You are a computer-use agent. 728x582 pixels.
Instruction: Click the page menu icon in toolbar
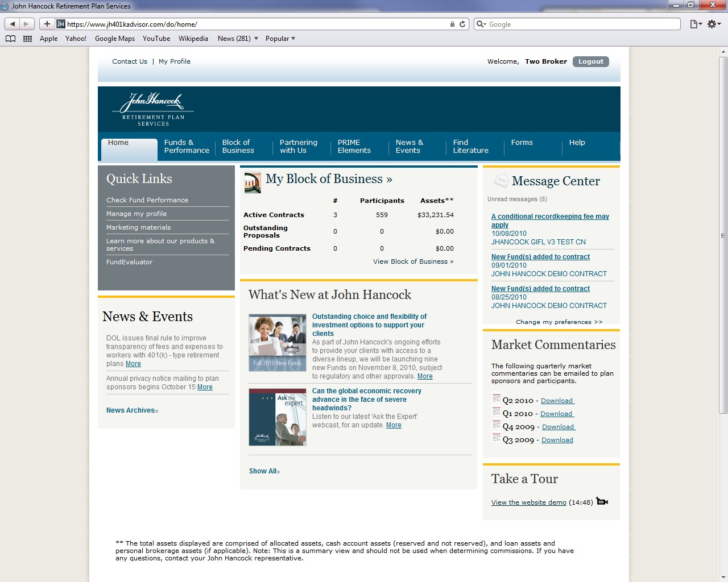695,24
